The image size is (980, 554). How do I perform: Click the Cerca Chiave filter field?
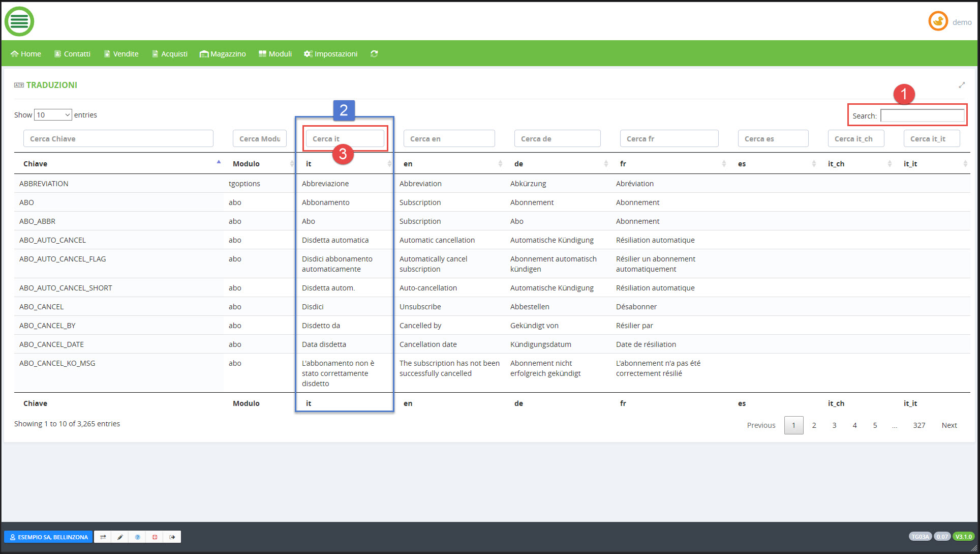(118, 138)
